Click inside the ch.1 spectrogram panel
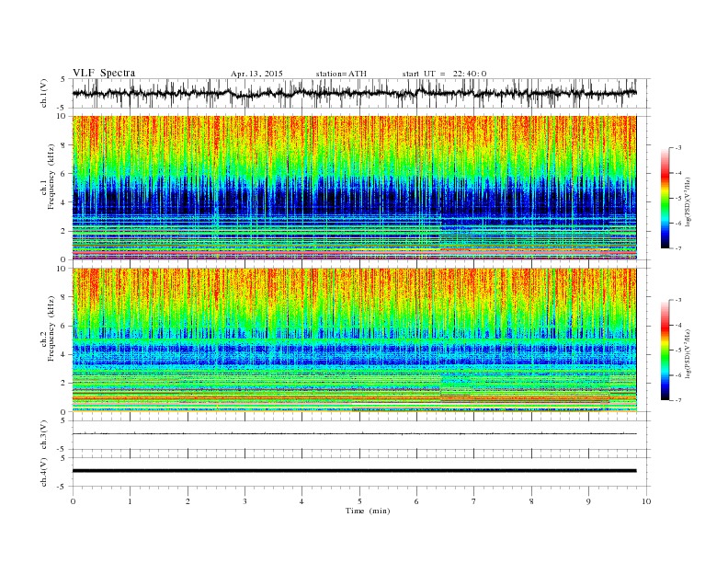This screenshot has height=563, width=728. [354, 188]
